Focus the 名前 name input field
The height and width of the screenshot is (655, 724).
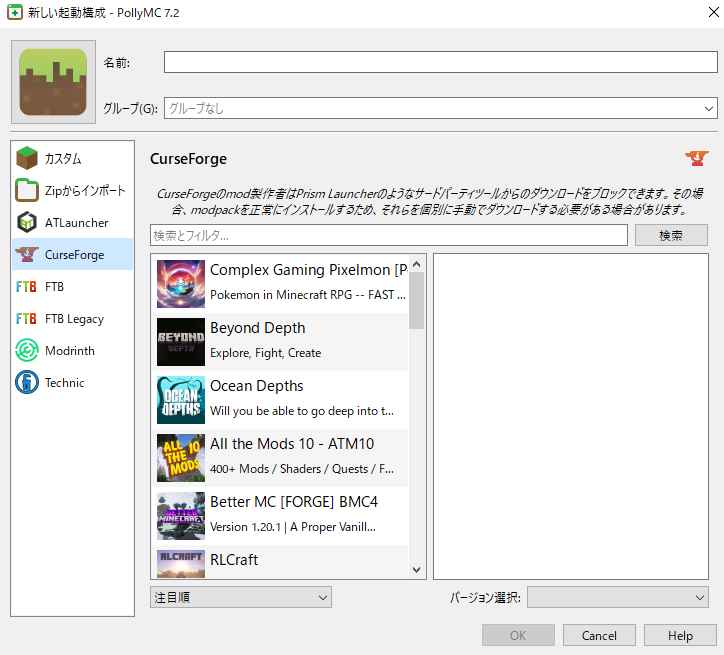pos(440,62)
